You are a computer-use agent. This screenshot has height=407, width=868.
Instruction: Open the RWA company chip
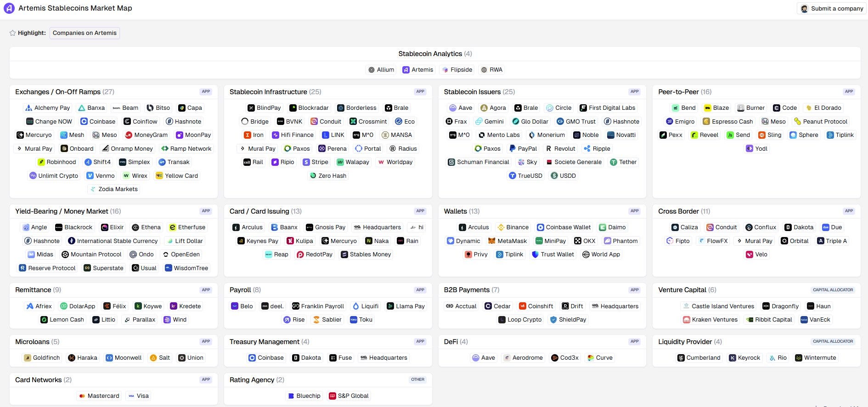point(491,70)
